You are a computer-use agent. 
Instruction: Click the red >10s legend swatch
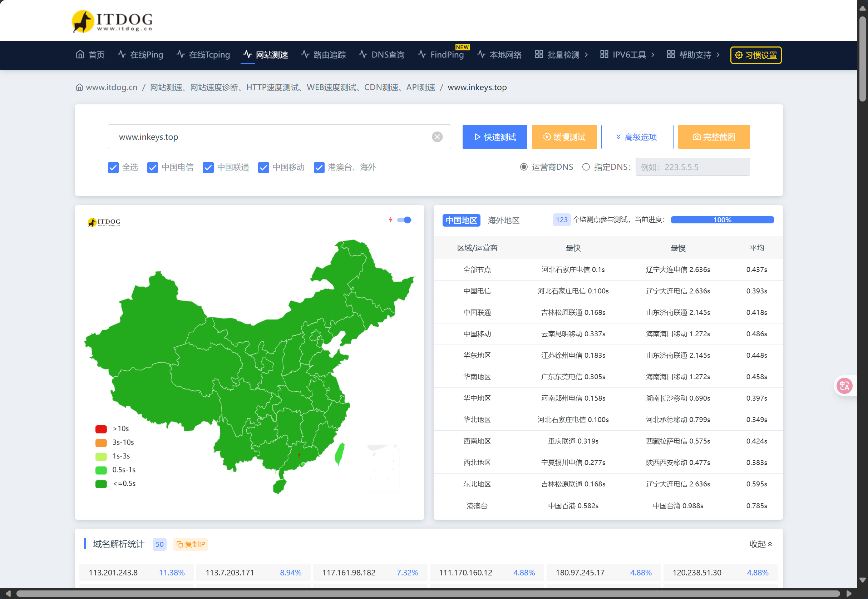coord(101,429)
